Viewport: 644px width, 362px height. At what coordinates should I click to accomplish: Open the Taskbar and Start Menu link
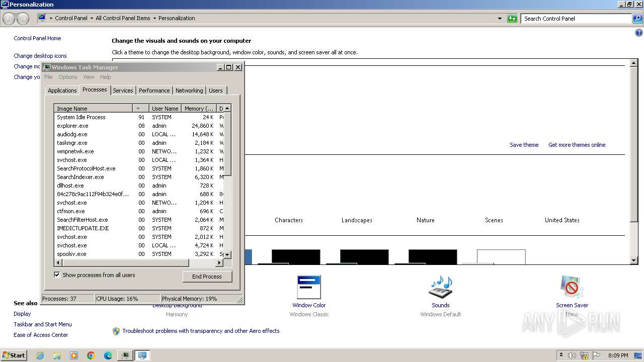click(43, 324)
